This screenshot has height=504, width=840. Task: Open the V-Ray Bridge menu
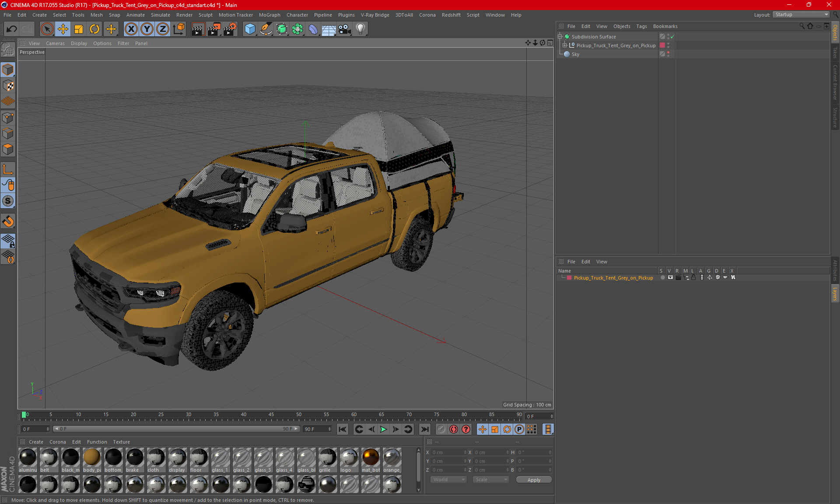375,15
